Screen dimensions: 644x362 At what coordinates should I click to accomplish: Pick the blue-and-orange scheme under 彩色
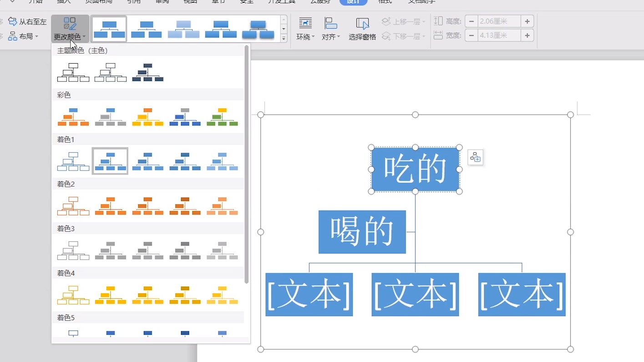(73, 117)
